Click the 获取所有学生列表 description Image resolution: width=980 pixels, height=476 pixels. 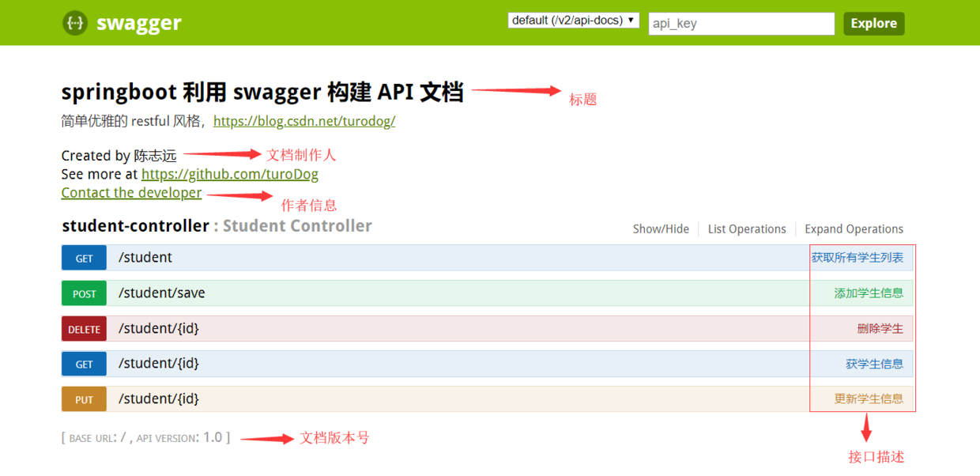tap(857, 258)
